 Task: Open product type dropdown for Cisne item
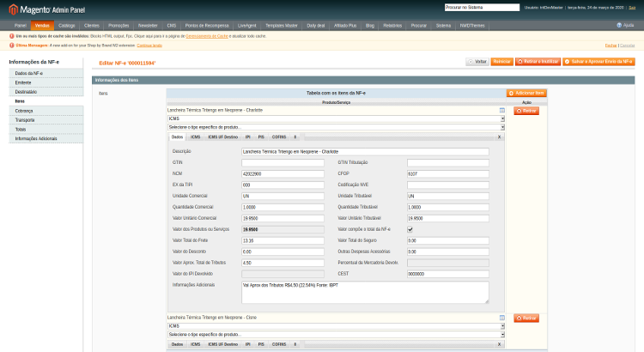pyautogui.click(x=336, y=335)
